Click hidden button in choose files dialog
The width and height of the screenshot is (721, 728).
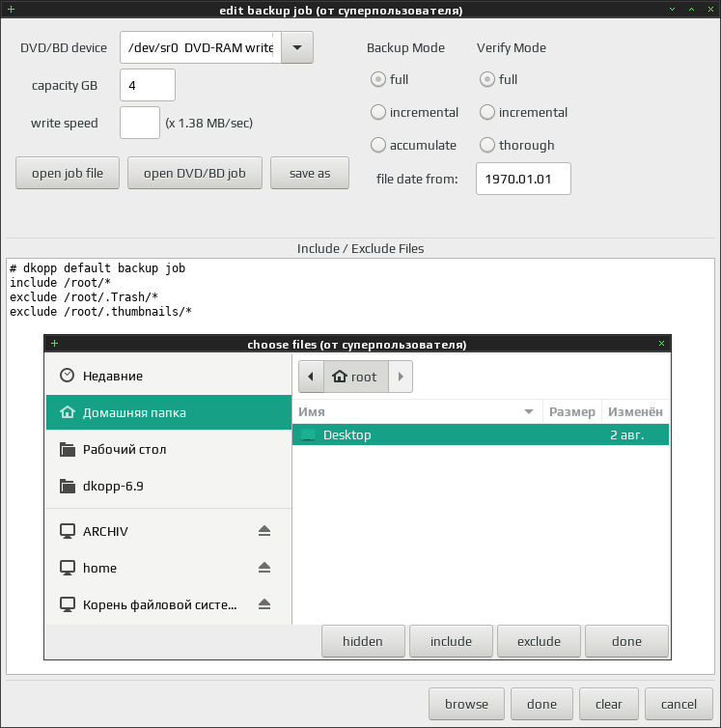pyautogui.click(x=363, y=641)
